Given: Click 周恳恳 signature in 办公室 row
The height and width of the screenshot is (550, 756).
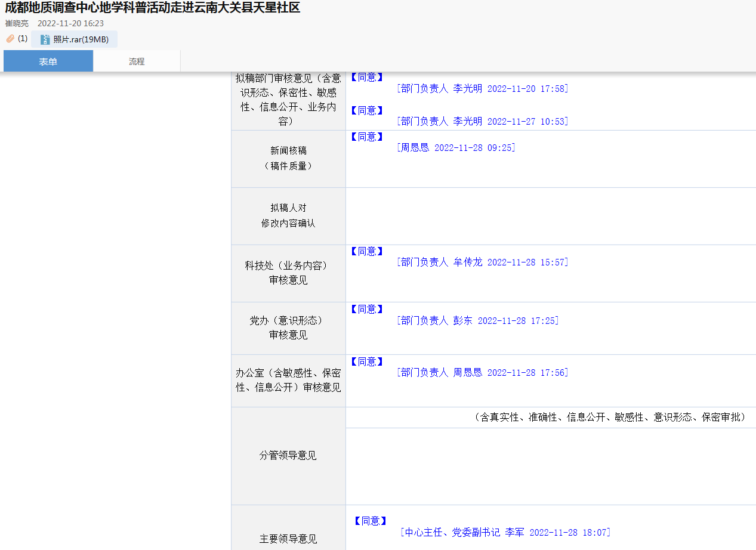Looking at the screenshot, I should point(482,372).
